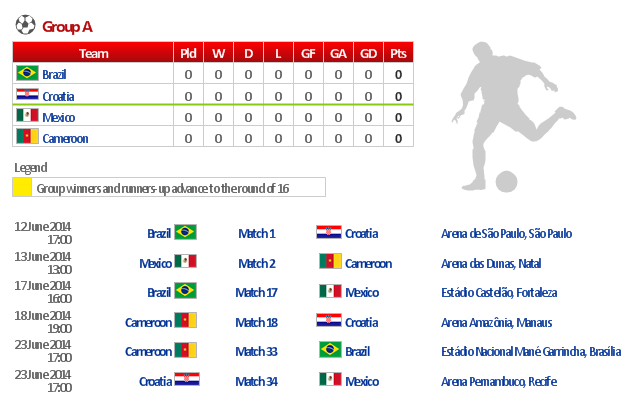This screenshot has height=403, width=640.
Task: Open the Arena Amazônia, Manaus venue link
Action: 497,322
